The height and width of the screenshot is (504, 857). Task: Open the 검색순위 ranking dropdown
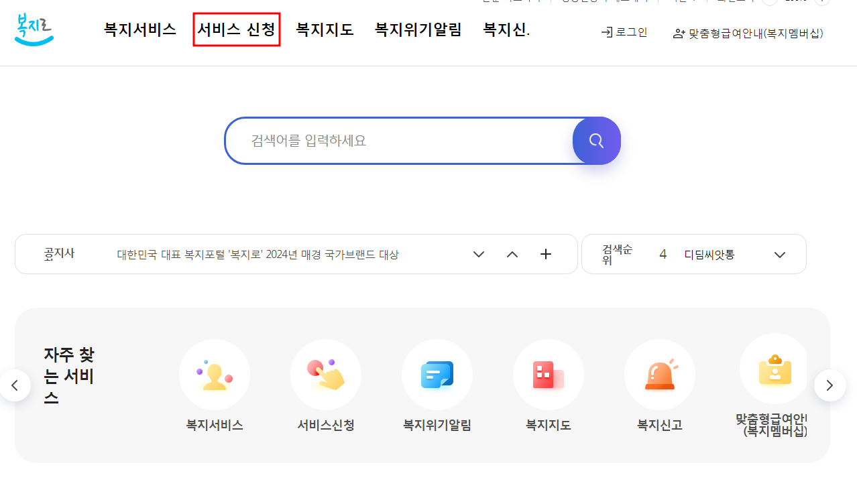click(x=779, y=254)
